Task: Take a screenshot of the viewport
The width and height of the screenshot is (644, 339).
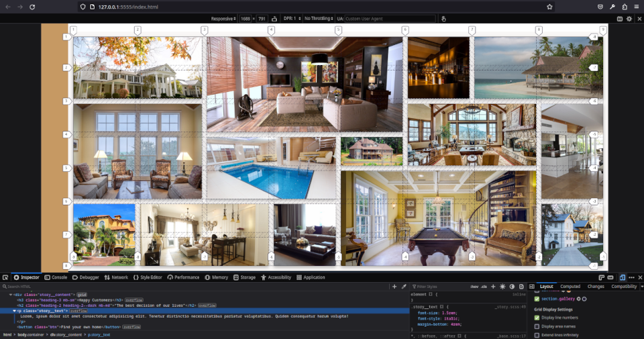Action: [620, 19]
